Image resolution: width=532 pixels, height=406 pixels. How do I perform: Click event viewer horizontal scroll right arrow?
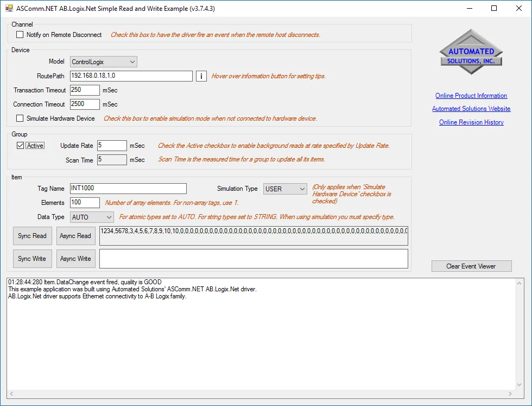(510, 393)
